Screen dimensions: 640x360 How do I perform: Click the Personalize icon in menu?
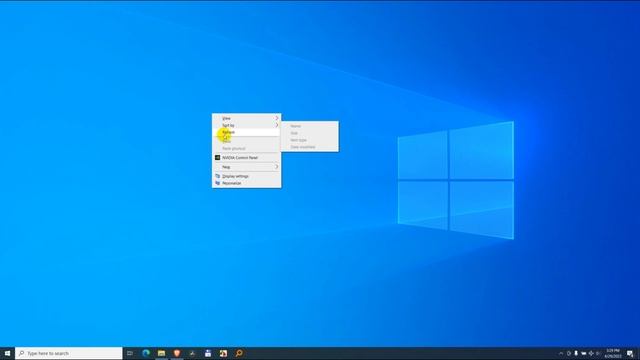tap(218, 183)
